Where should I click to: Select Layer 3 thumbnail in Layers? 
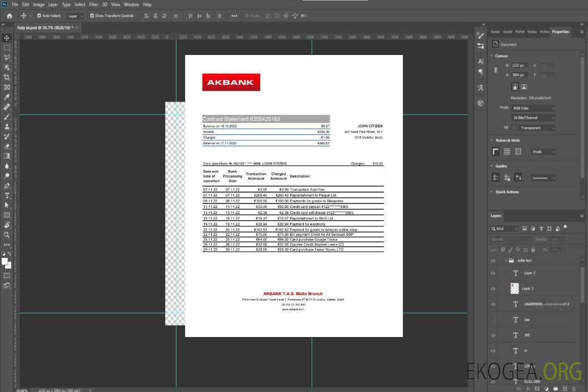coord(514,289)
